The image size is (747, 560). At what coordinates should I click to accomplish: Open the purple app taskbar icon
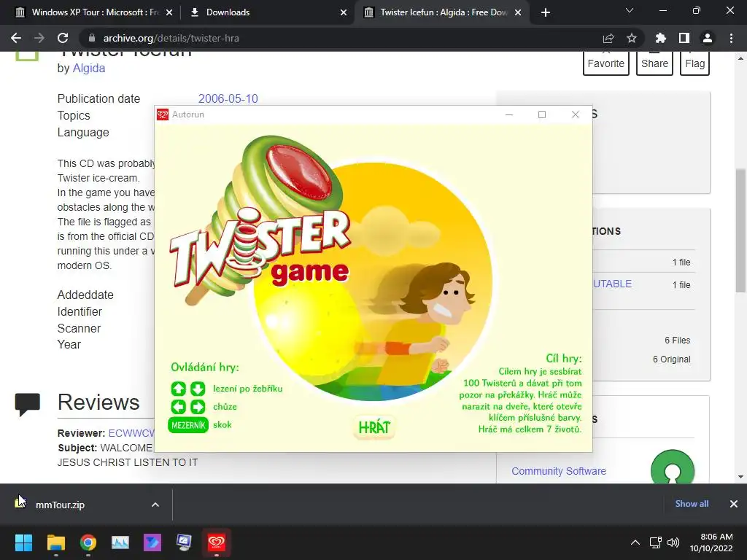click(x=152, y=542)
